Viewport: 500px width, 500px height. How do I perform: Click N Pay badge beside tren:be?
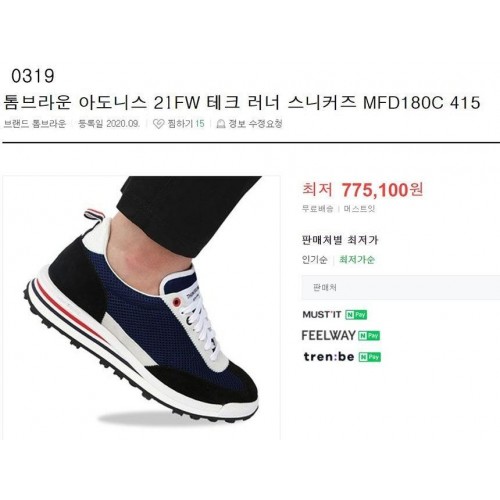coord(370,357)
